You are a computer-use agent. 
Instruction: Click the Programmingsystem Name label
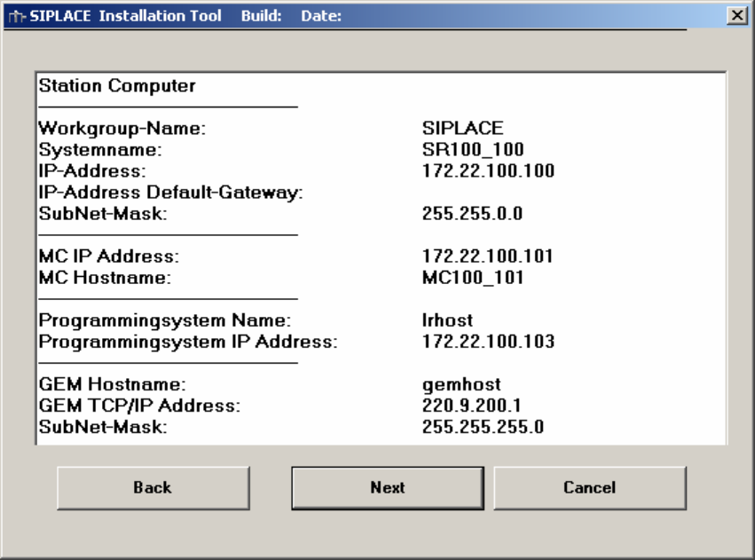[x=164, y=320]
